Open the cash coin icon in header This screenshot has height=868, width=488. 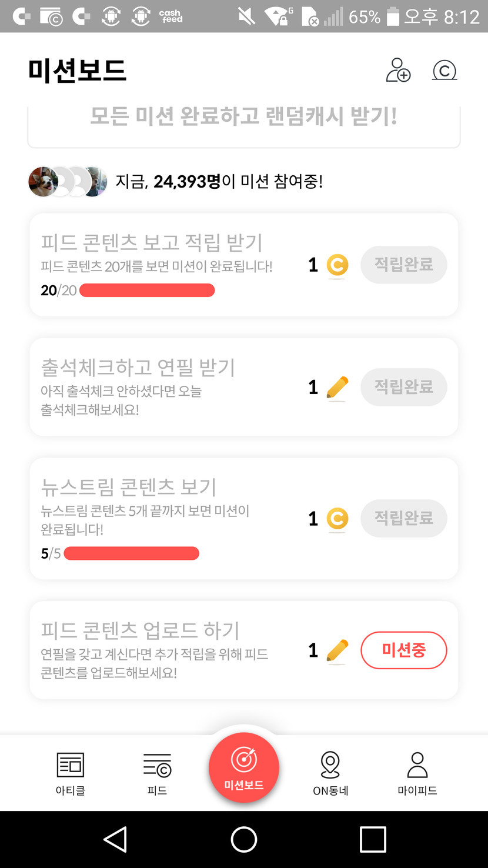pos(444,71)
